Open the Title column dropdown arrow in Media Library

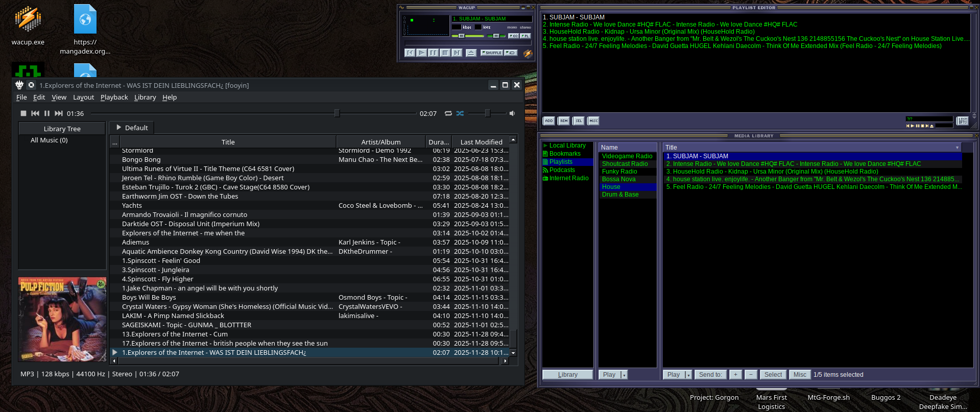957,148
